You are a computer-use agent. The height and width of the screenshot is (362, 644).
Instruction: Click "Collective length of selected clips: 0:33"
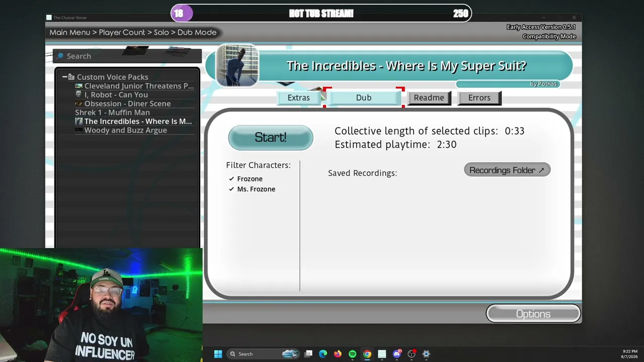pos(429,131)
